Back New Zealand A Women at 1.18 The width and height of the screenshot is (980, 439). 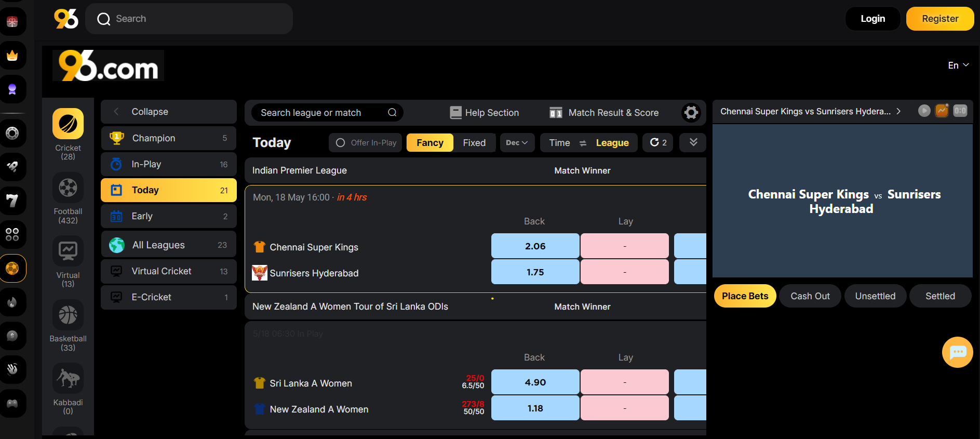pyautogui.click(x=535, y=408)
